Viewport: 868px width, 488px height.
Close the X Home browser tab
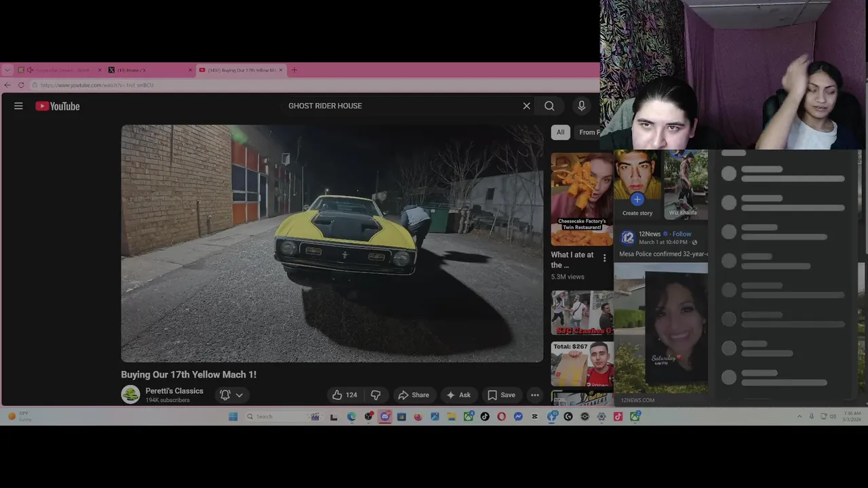tap(191, 70)
